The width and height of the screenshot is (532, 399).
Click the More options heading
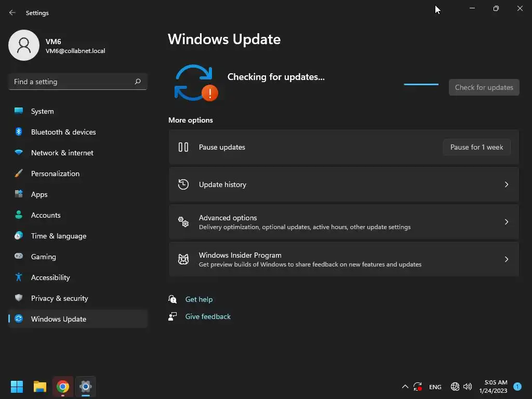(x=191, y=120)
